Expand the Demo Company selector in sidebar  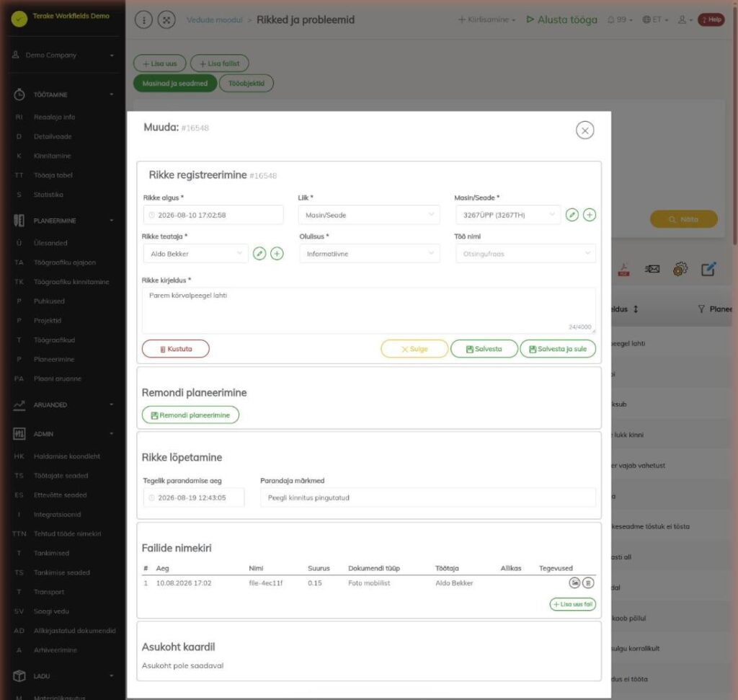(64, 55)
